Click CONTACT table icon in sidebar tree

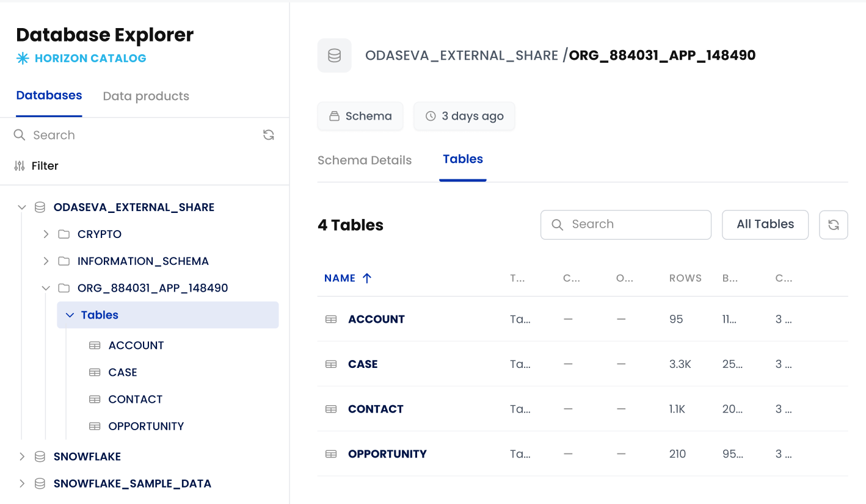coord(95,399)
